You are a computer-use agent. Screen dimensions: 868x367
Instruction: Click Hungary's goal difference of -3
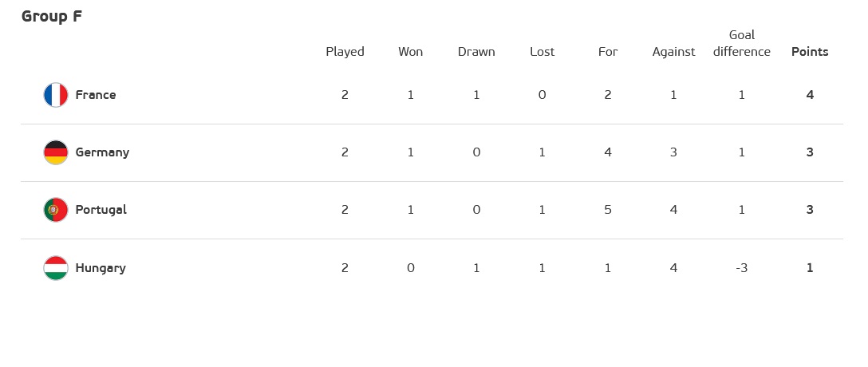pos(742,268)
